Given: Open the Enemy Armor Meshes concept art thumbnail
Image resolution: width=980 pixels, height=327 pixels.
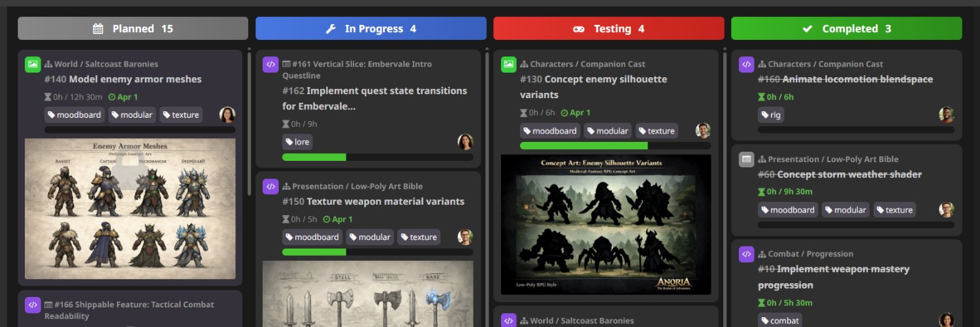Looking at the screenshot, I should [x=130, y=209].
